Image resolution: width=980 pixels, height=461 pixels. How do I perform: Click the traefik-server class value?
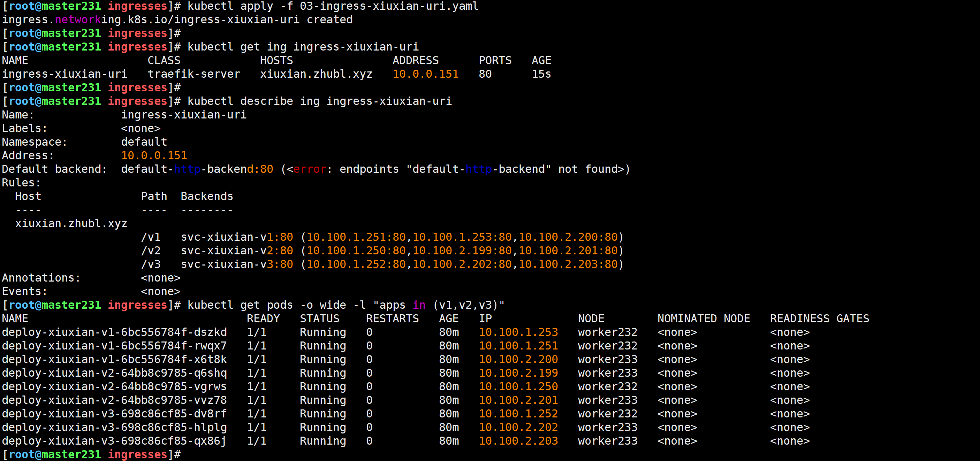click(193, 74)
